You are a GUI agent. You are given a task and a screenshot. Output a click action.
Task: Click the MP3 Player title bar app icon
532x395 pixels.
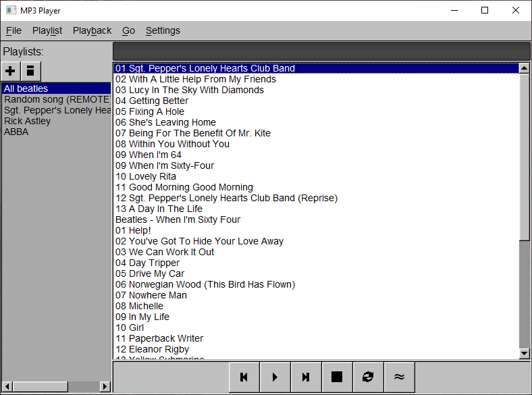(11, 11)
